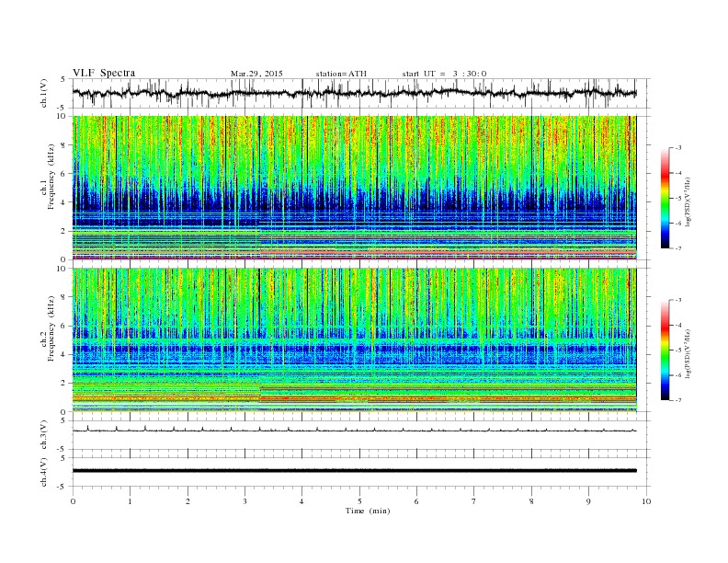Click time axis tick label "3"
The width and height of the screenshot is (728, 563).
pos(245,501)
